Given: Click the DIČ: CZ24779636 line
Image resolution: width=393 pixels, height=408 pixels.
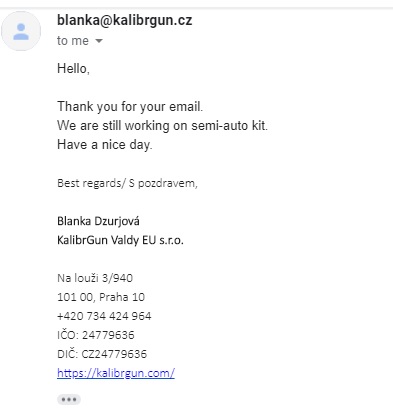Looking at the screenshot, I should point(102,354).
